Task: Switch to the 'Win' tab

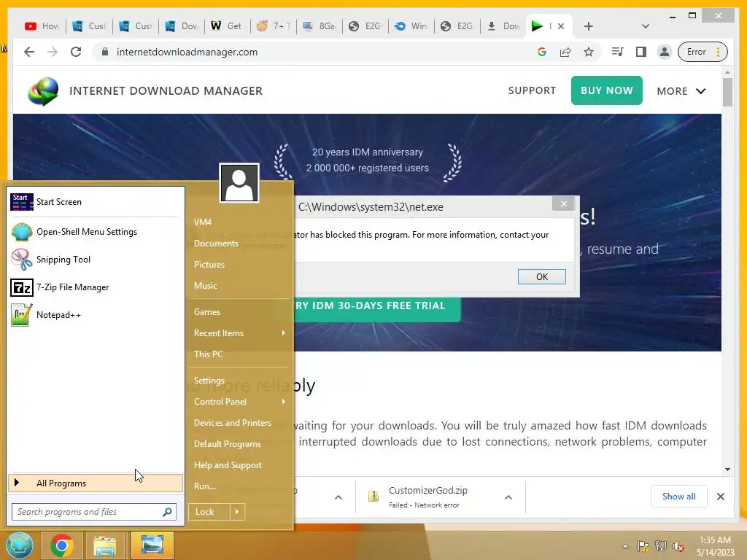Action: pos(411,26)
